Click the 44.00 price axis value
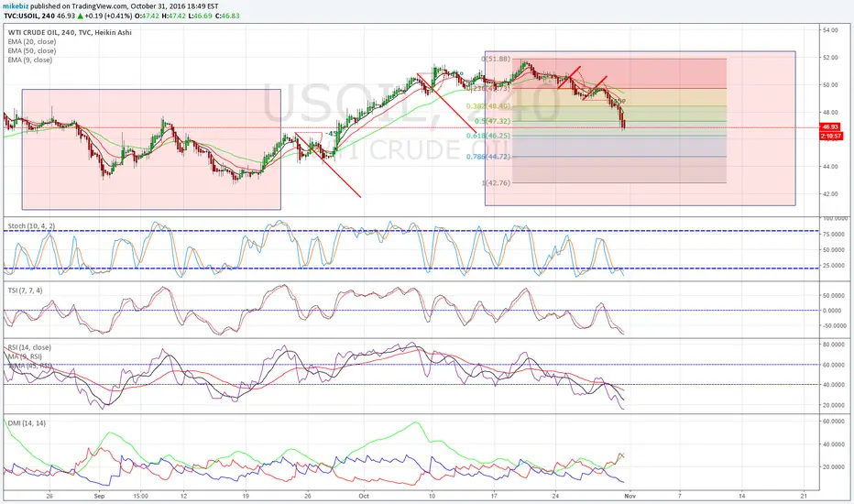 [830, 167]
